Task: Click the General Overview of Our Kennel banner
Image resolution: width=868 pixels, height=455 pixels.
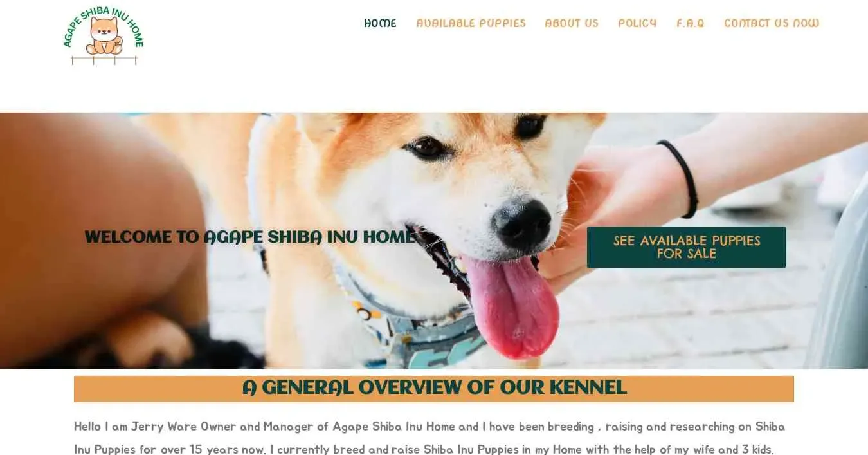Action: [x=434, y=389]
